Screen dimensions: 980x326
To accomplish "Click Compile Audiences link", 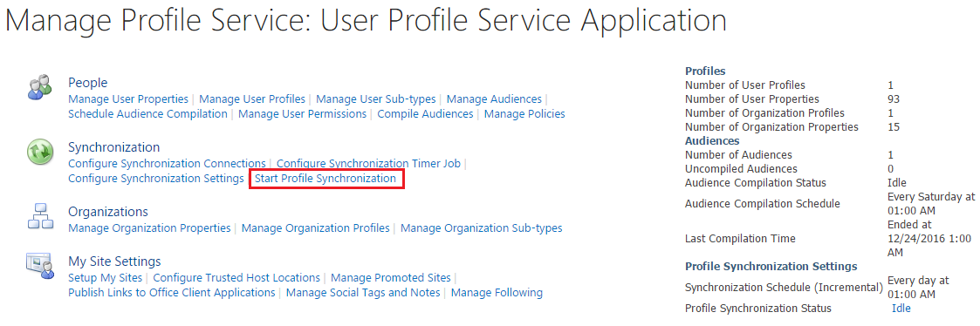I will (426, 113).
